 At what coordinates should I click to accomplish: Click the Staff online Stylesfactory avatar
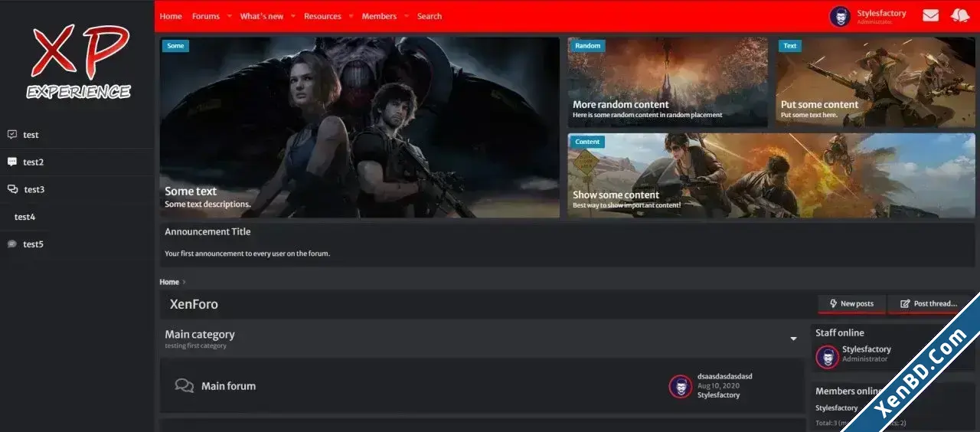click(x=827, y=357)
